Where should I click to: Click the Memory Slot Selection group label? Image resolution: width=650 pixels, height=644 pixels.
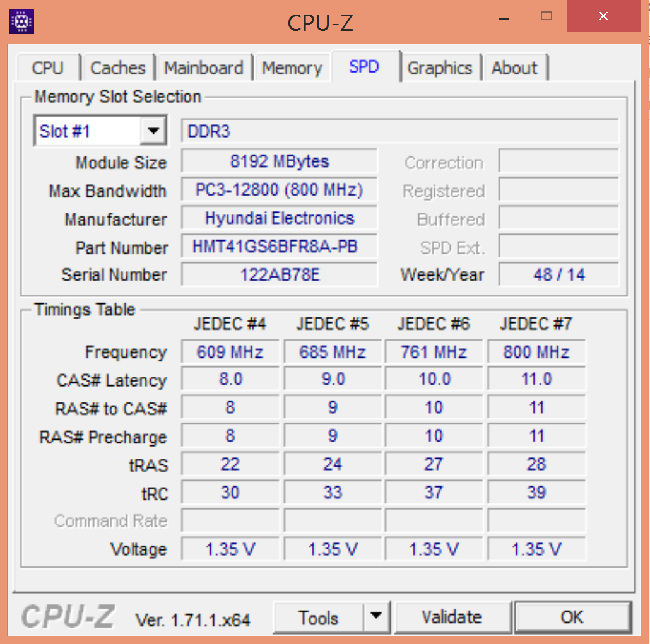118,97
